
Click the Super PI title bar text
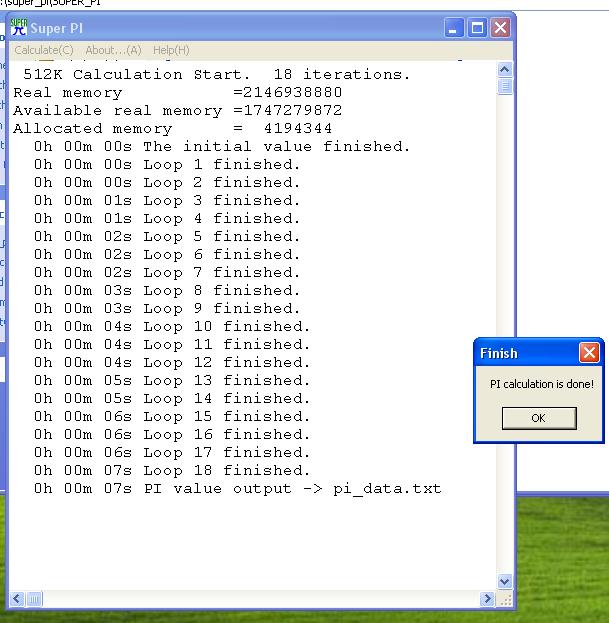point(62,28)
